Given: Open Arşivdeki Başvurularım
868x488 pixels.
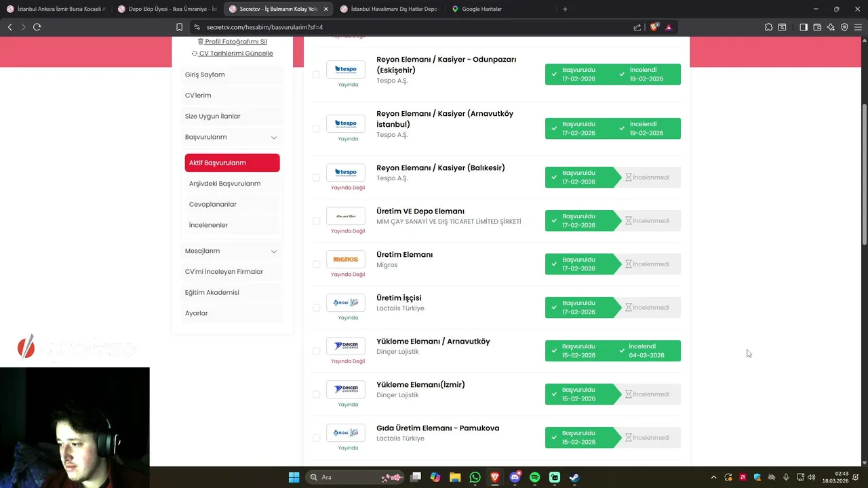Looking at the screenshot, I should tap(232, 184).
